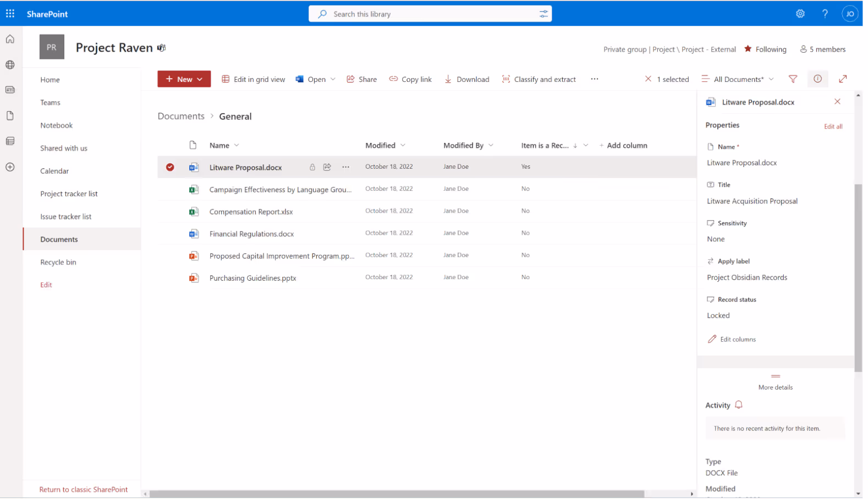Click the Purchasing Guidelines PowerPoint file icon
Screen dimensions: 868x499
click(x=194, y=278)
